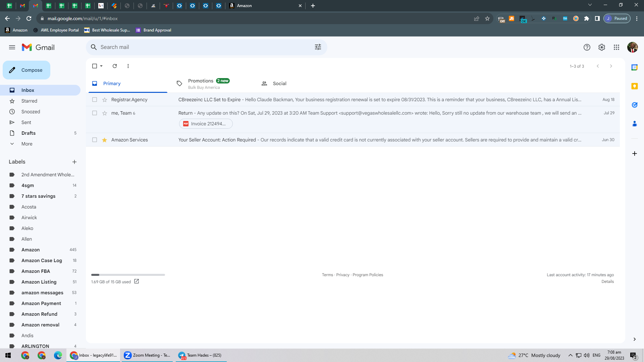
Task: Open the storage management link icon
Action: [137, 282]
